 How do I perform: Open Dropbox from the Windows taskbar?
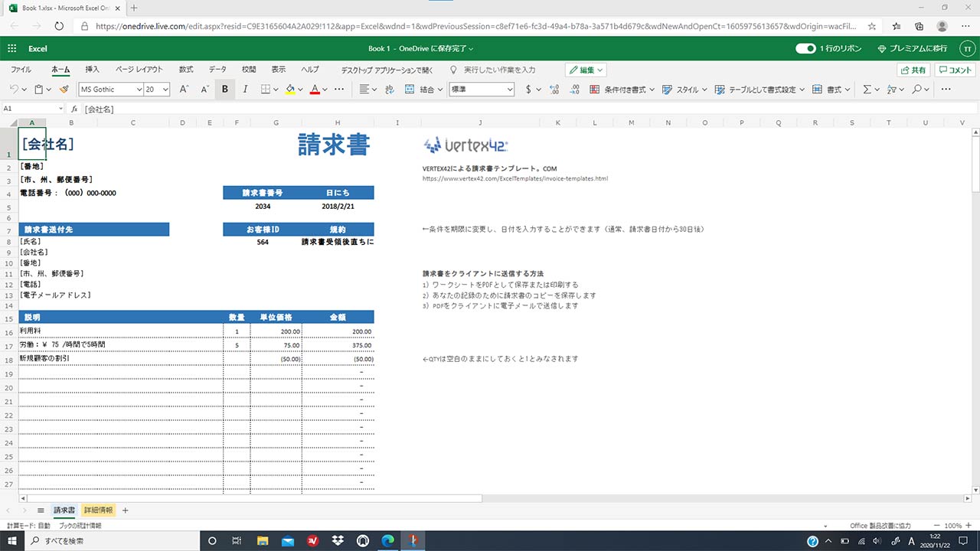coord(338,541)
